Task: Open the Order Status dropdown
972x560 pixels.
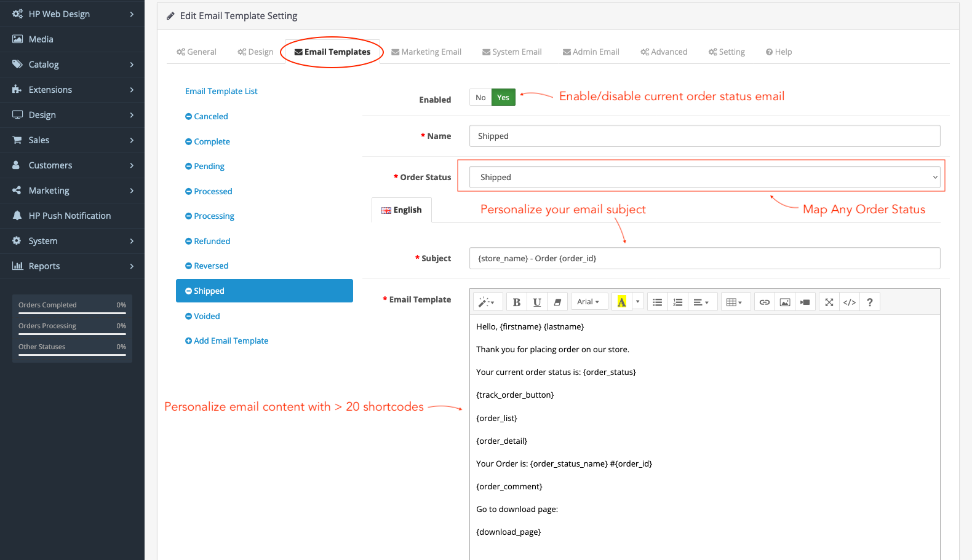Action: click(x=704, y=177)
